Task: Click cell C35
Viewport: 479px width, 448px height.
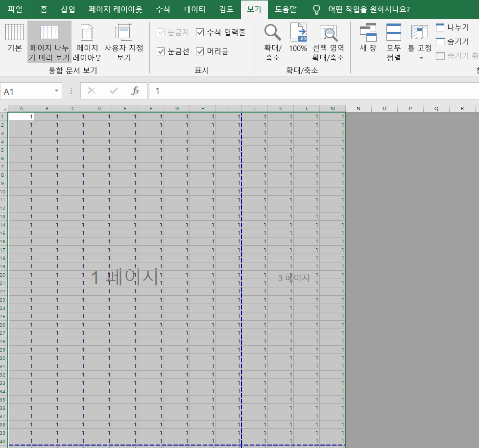Action: [x=73, y=400]
